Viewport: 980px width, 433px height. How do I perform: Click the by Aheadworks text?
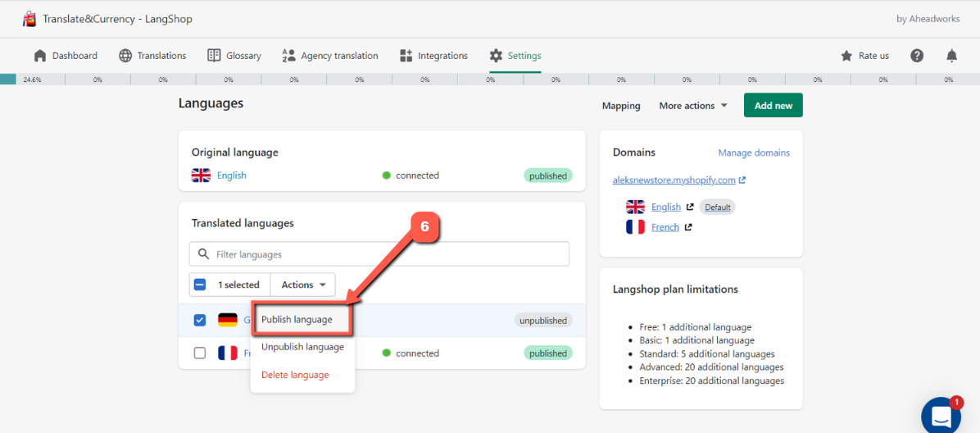(928, 19)
